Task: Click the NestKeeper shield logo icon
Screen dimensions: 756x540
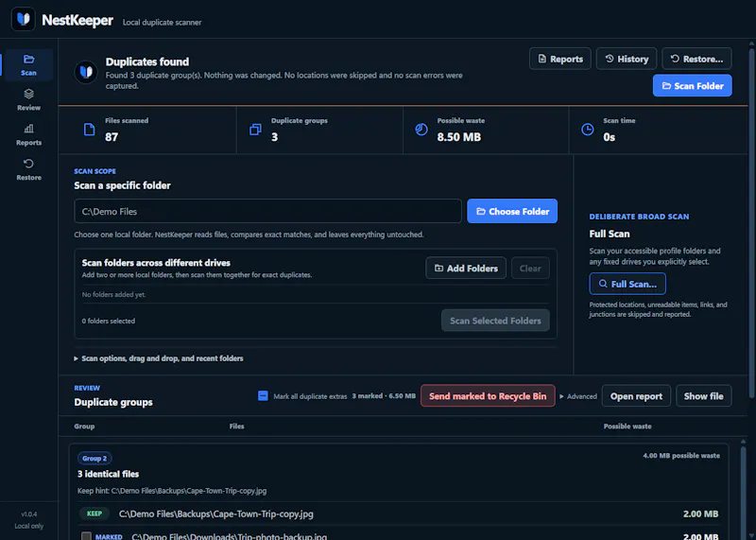Action: pyautogui.click(x=23, y=19)
